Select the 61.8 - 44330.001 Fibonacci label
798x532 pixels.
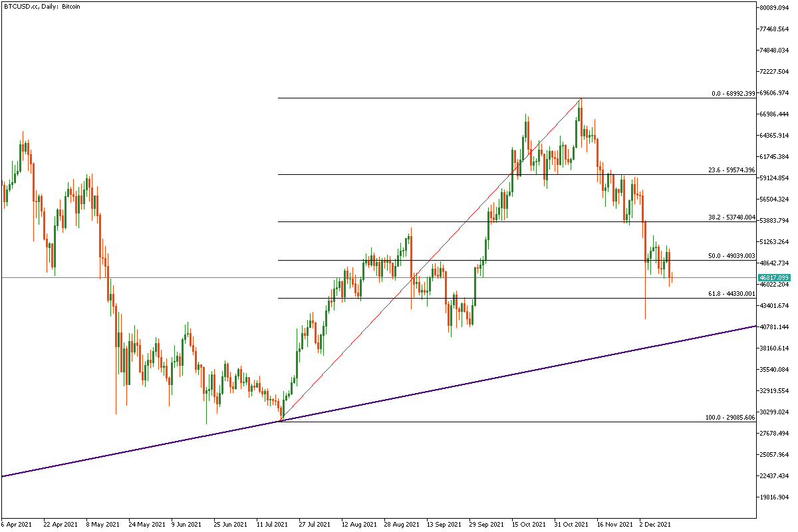[731, 294]
